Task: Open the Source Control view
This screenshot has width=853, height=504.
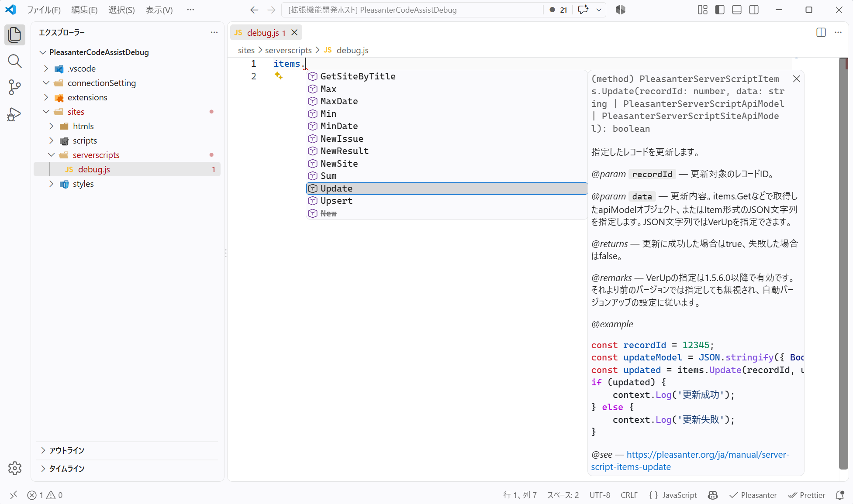Action: click(15, 87)
